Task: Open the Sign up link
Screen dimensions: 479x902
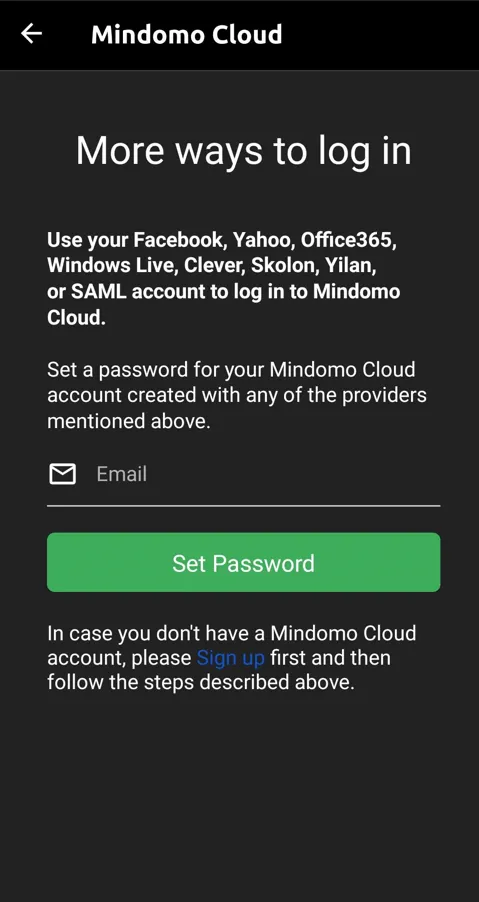Action: 231,658
